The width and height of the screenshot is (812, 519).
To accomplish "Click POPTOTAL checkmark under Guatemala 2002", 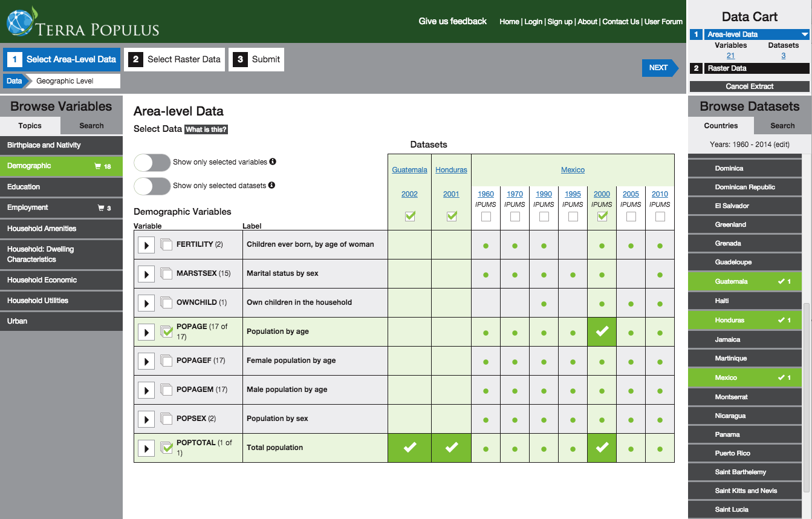I will coord(410,448).
